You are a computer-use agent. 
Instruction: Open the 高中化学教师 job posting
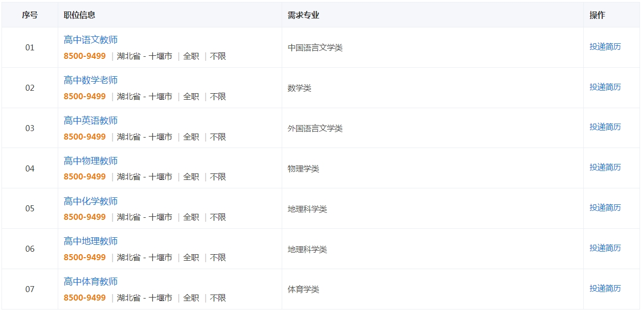click(91, 201)
